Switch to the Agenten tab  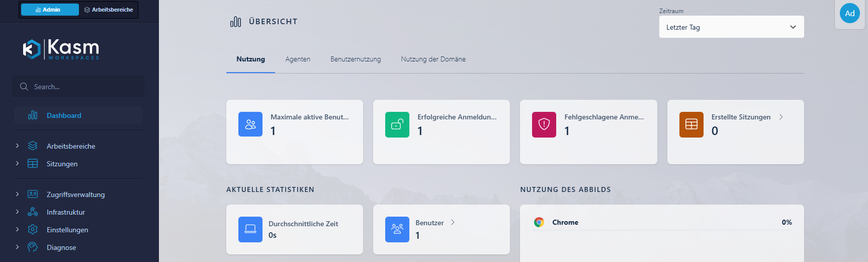coord(298,59)
